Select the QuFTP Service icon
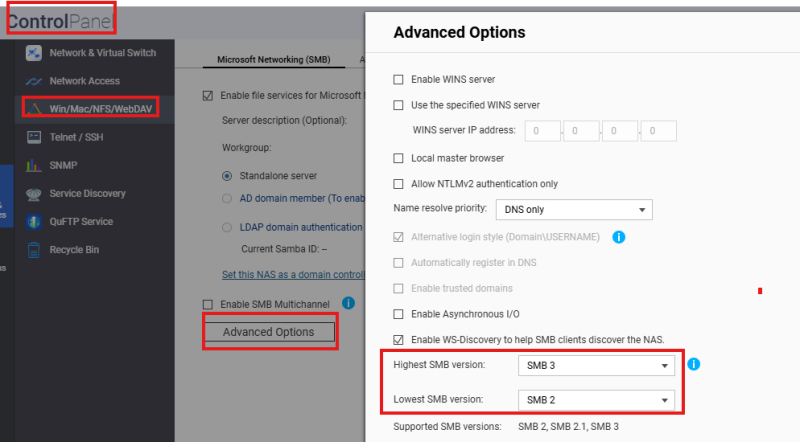The width and height of the screenshot is (800, 442). pyautogui.click(x=34, y=222)
